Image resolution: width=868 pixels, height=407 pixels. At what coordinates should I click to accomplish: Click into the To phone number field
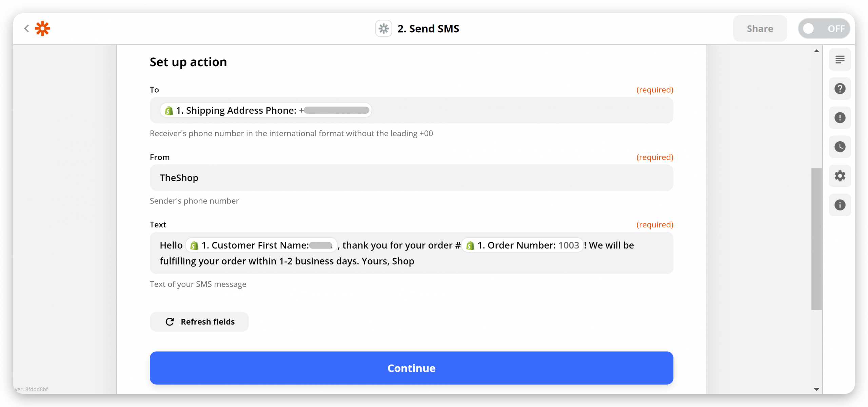[x=411, y=110]
